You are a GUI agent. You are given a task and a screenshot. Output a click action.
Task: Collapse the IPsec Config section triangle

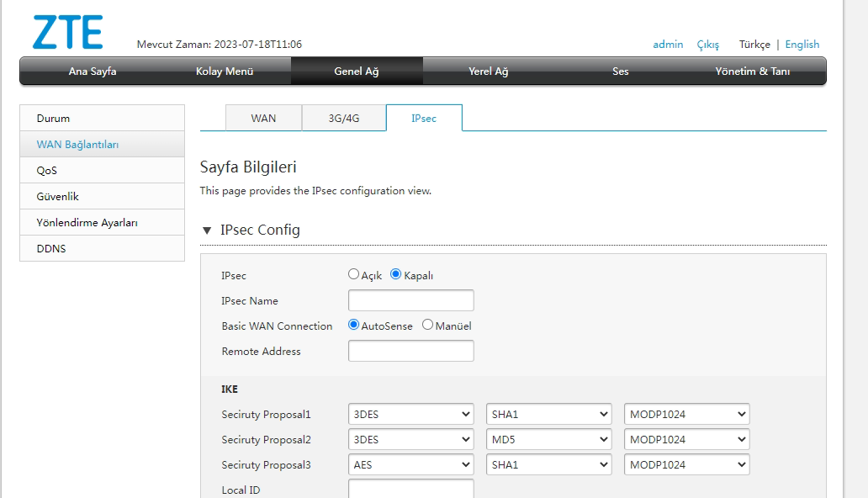click(205, 229)
